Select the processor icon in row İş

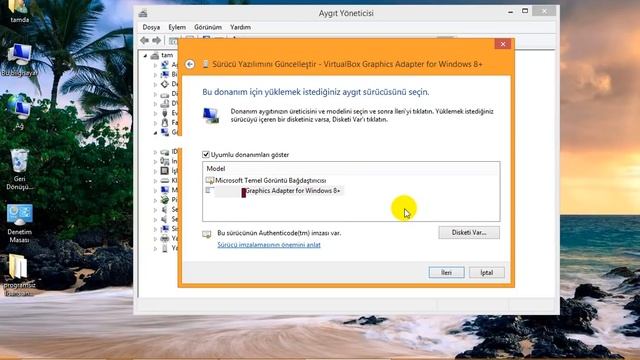pos(164,171)
